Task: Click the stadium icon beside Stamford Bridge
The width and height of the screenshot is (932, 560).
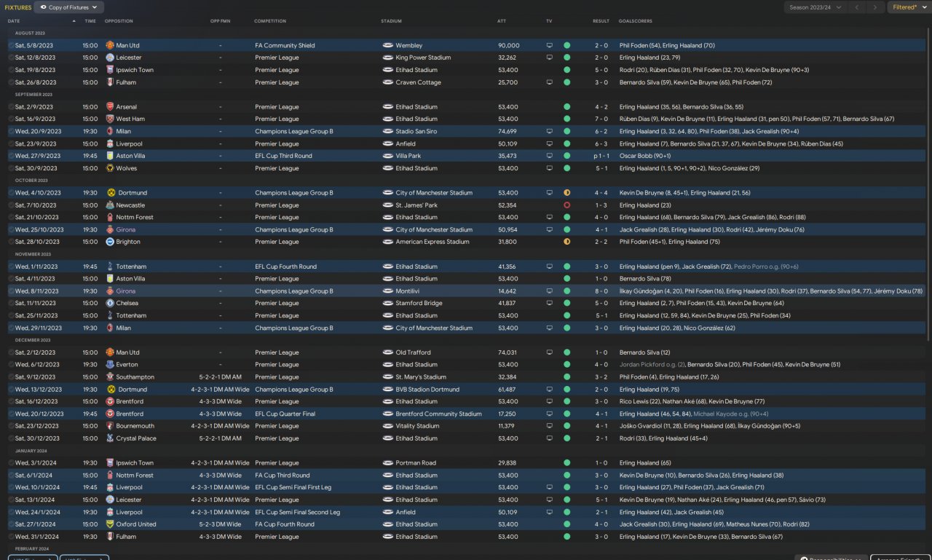Action: [x=388, y=303]
